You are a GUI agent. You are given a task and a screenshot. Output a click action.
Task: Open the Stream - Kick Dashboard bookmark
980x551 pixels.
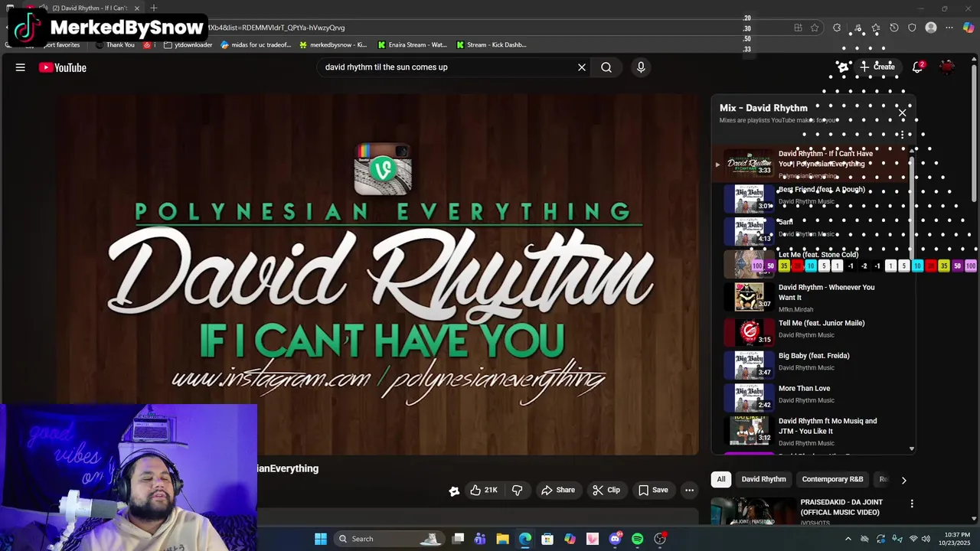click(492, 44)
